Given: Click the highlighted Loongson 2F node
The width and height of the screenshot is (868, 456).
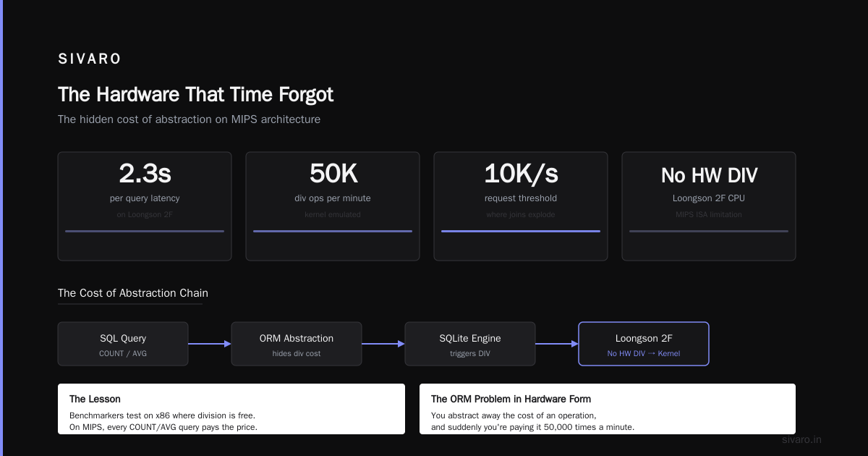Looking at the screenshot, I should (644, 344).
